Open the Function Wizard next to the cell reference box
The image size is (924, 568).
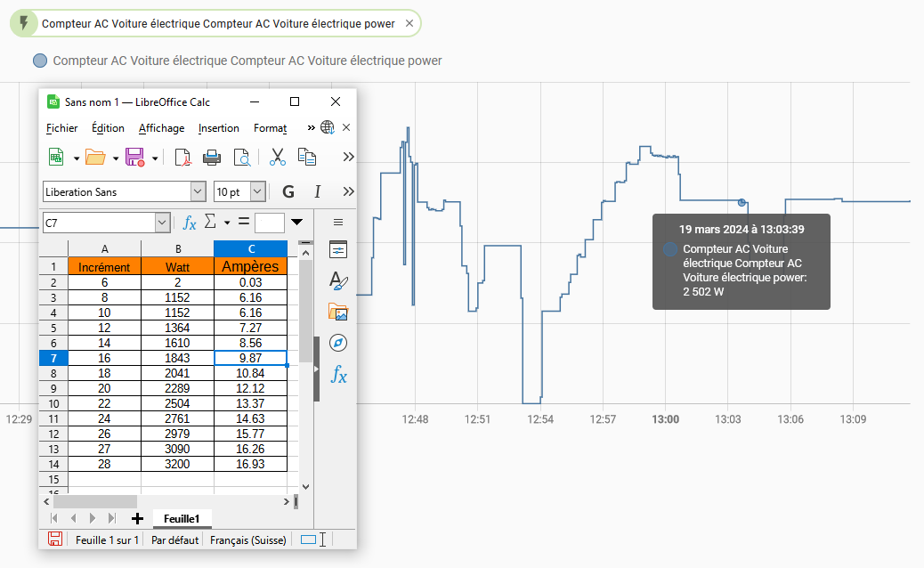click(x=189, y=222)
